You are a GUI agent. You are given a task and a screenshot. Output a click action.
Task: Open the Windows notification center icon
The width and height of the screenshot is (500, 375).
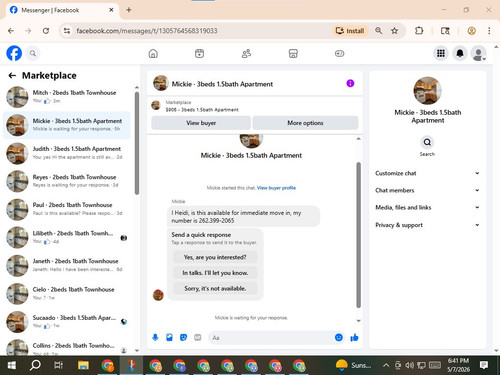pos(484,365)
